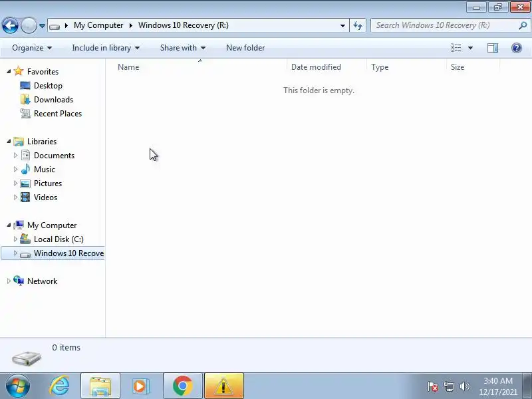
Task: Click the greyed Forward arrow button
Action: [x=29, y=25]
